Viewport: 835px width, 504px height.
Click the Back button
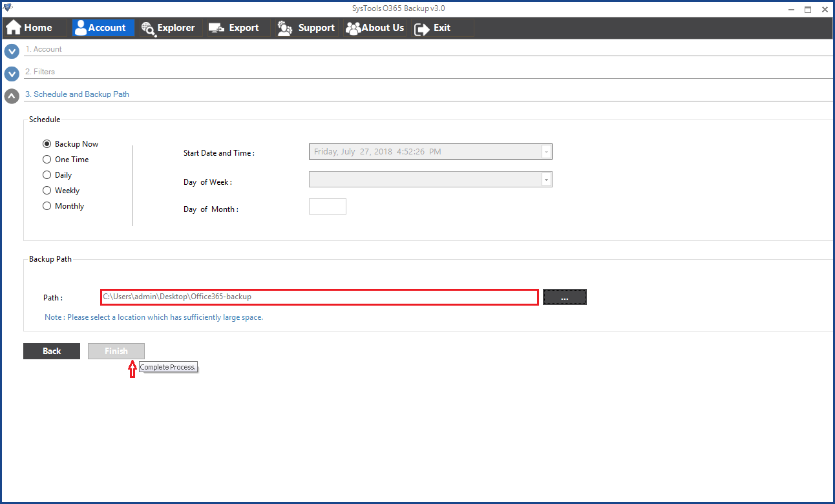(52, 351)
